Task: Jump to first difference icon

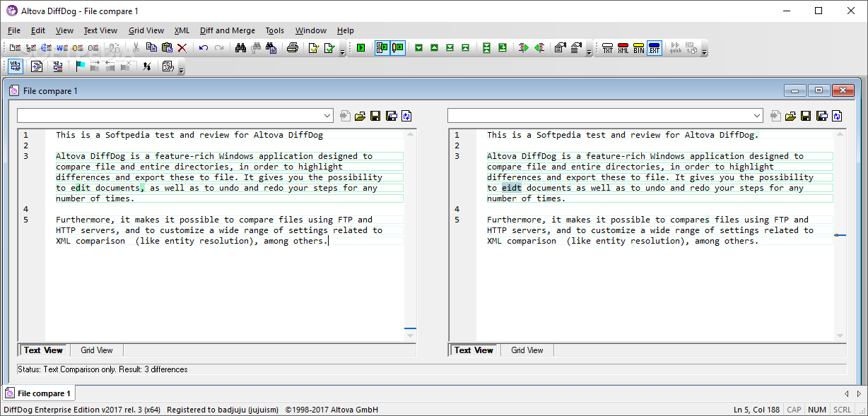Action: tap(465, 48)
